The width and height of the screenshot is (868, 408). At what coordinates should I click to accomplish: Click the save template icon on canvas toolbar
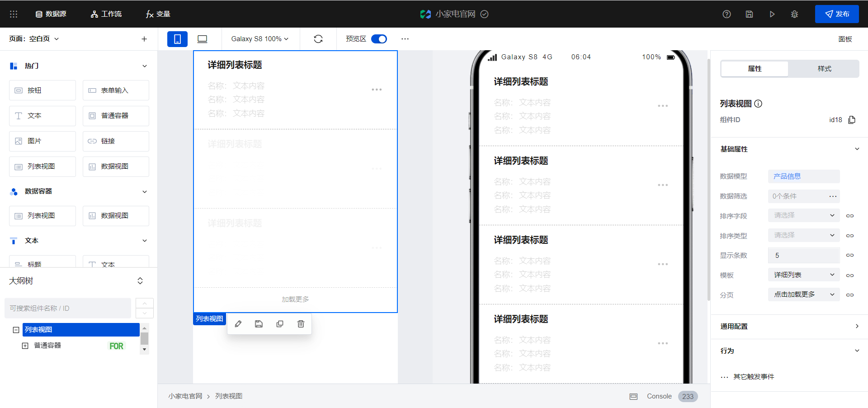coord(259,324)
